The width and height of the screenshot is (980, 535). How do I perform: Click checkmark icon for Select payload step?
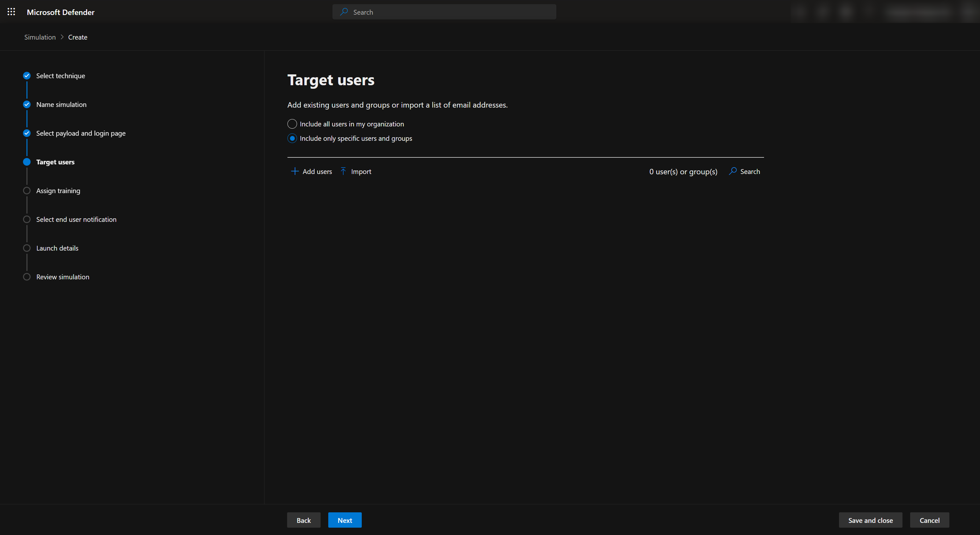26,133
